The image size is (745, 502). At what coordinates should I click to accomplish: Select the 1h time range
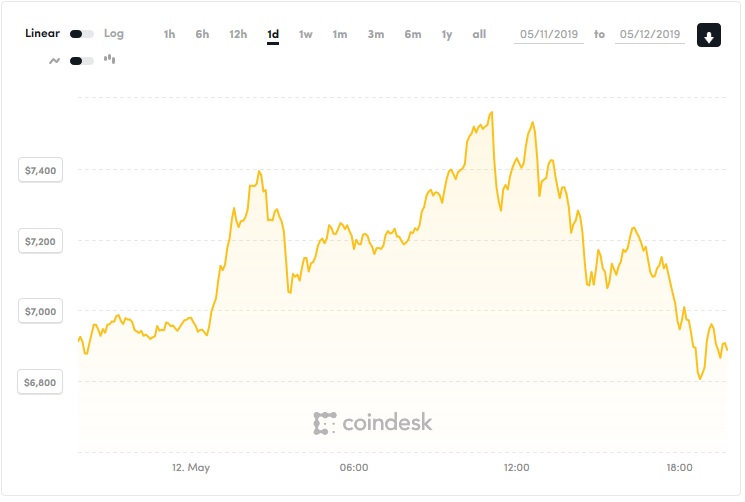click(x=169, y=34)
